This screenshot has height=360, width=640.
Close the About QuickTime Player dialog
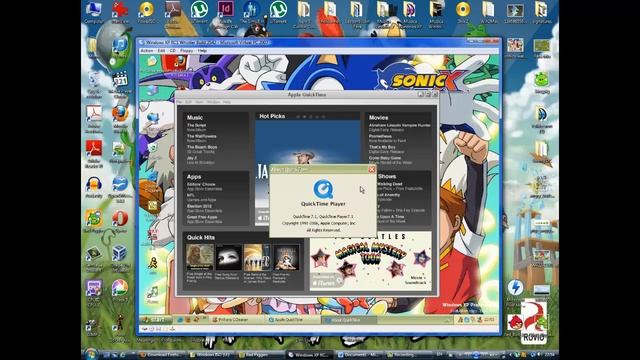[372, 169]
